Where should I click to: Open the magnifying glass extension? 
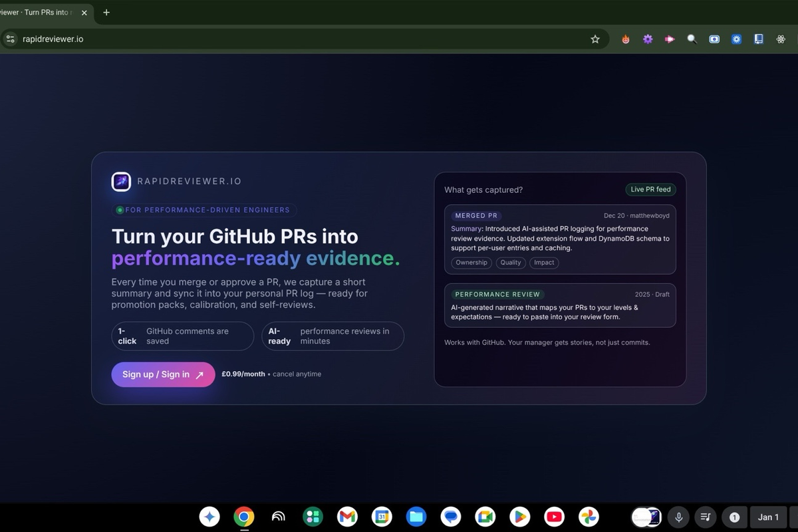tap(692, 39)
